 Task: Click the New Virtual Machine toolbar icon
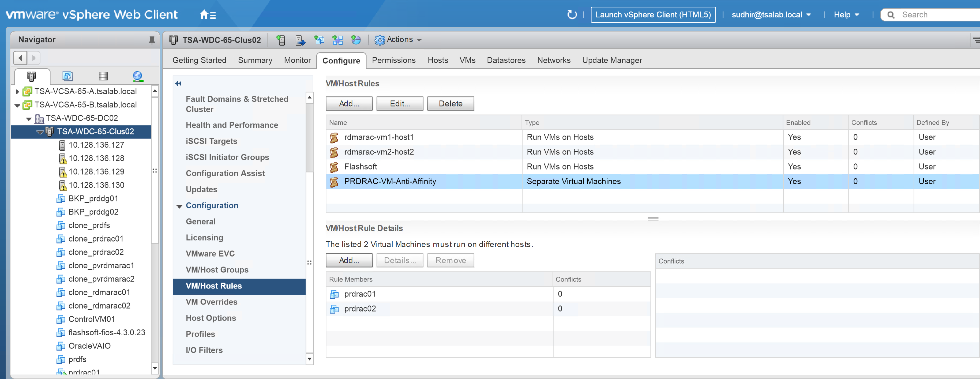click(319, 40)
